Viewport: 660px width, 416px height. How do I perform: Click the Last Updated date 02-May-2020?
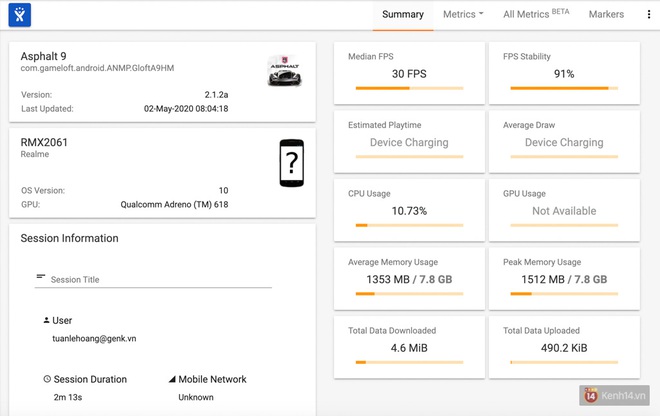coord(186,109)
